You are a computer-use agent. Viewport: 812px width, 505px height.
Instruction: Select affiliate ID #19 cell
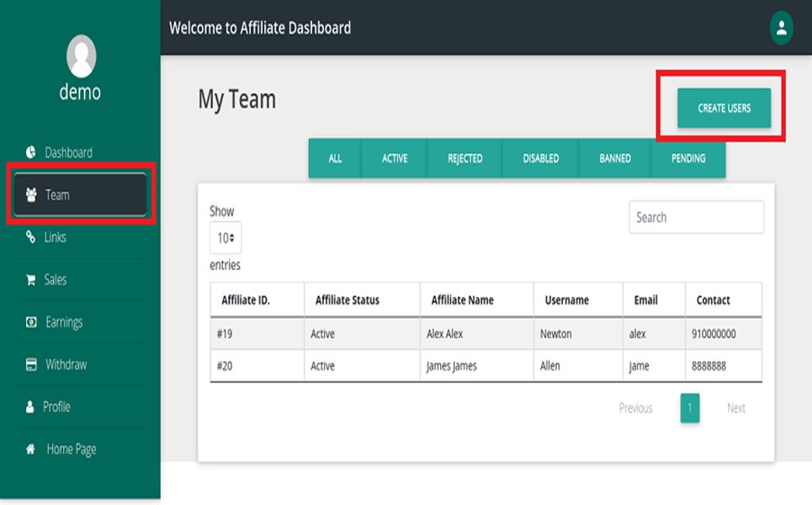tap(257, 334)
